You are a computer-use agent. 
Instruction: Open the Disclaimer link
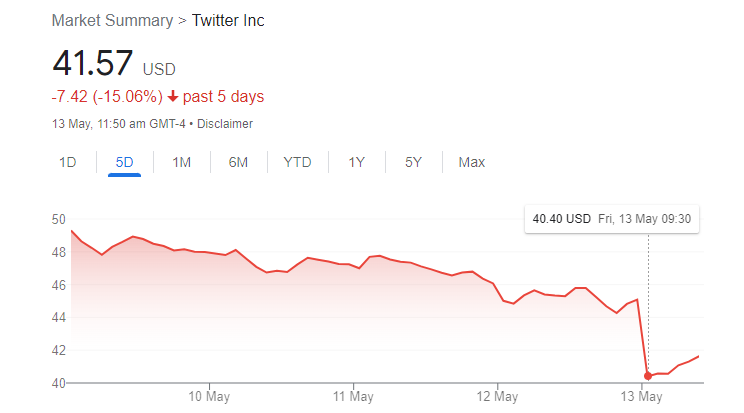tap(225, 124)
